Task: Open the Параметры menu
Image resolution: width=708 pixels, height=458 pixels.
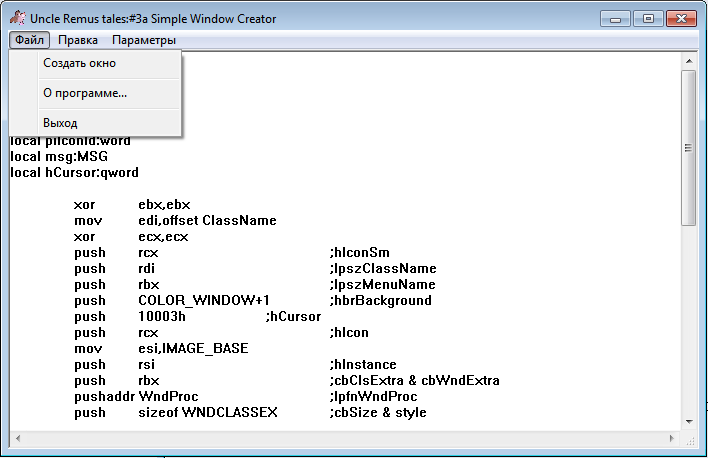Action: coord(144,40)
